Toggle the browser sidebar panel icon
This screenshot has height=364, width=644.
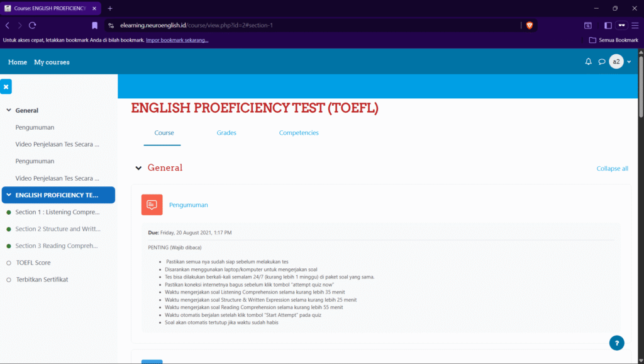click(608, 25)
